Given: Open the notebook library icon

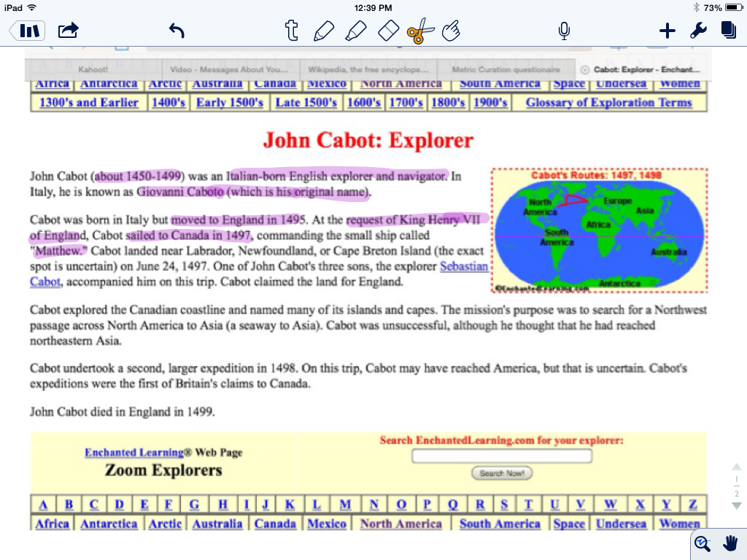Looking at the screenshot, I should tap(28, 31).
